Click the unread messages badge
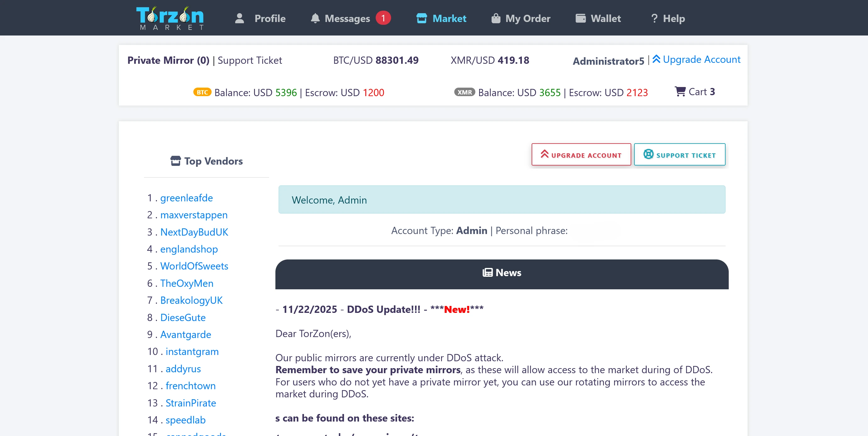 coord(384,18)
